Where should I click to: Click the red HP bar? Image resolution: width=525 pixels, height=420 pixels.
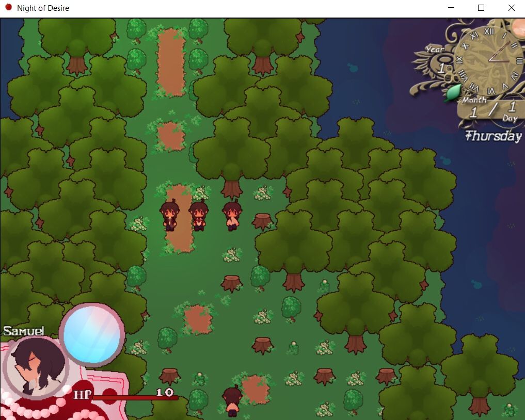point(135,398)
